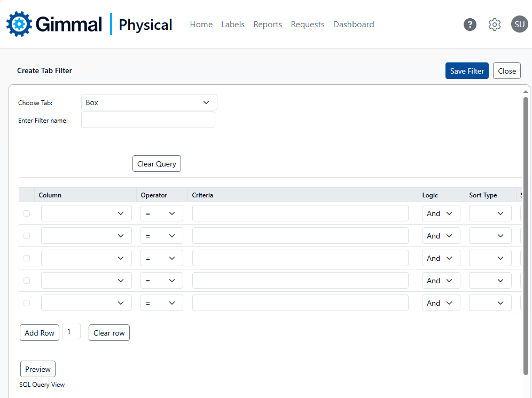Open the Reports menu
Viewport: 532px width, 398px height.
point(268,25)
